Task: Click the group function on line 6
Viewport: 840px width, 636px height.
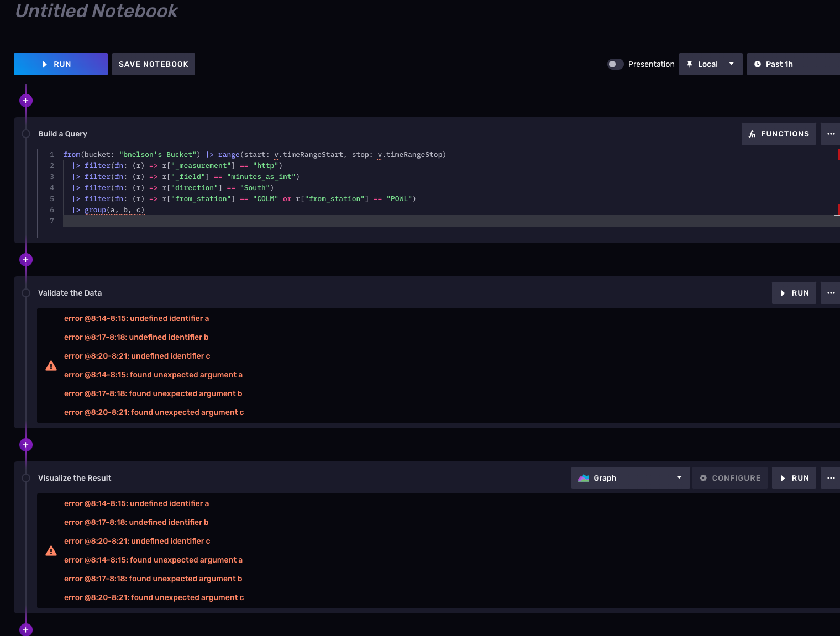Action: [95, 209]
